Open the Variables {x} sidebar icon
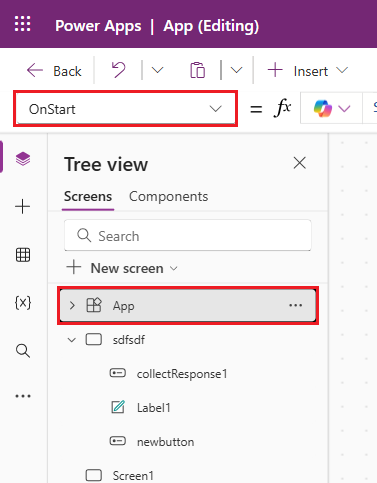The width and height of the screenshot is (377, 483). click(x=23, y=303)
